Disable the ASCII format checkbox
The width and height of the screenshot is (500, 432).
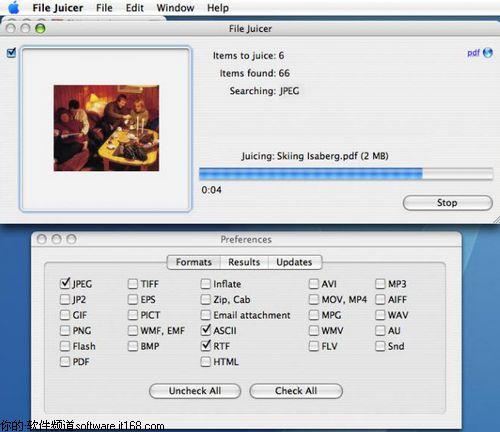click(206, 330)
